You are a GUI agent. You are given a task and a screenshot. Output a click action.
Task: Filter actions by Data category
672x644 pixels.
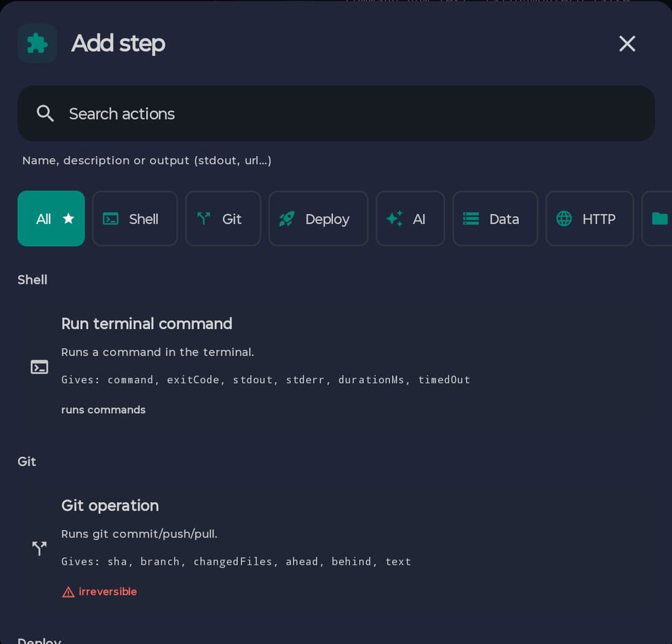495,218
